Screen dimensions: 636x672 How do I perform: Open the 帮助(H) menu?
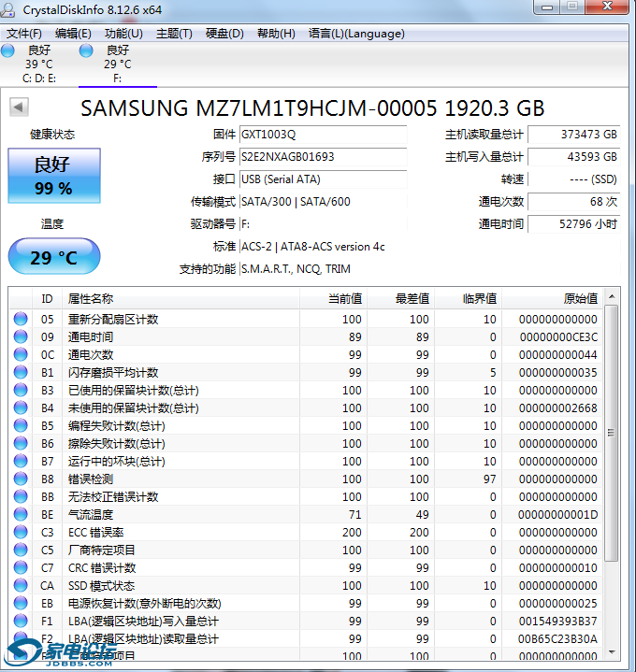pyautogui.click(x=276, y=34)
